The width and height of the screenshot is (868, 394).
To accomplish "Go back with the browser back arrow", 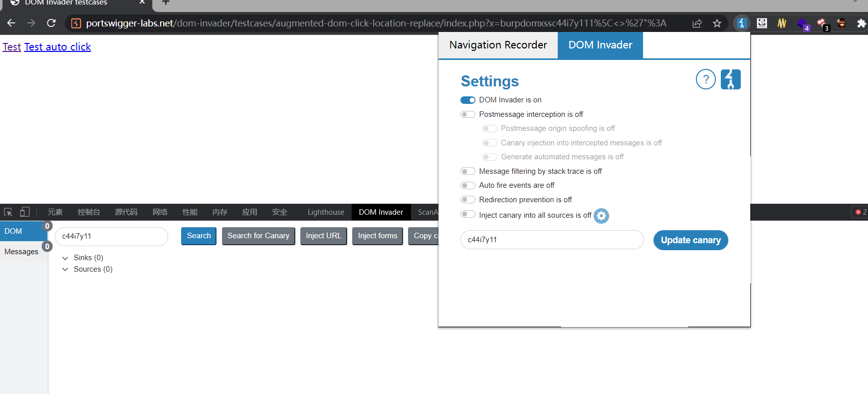I will (x=11, y=23).
